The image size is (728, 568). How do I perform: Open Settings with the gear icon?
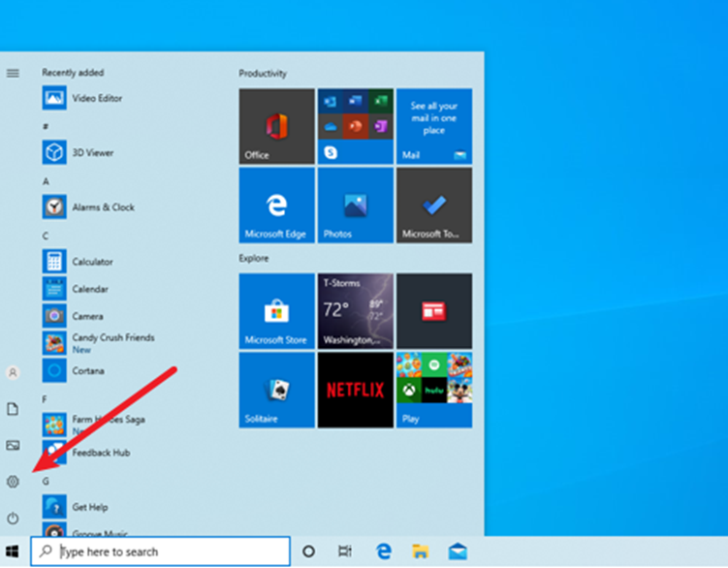point(13,482)
